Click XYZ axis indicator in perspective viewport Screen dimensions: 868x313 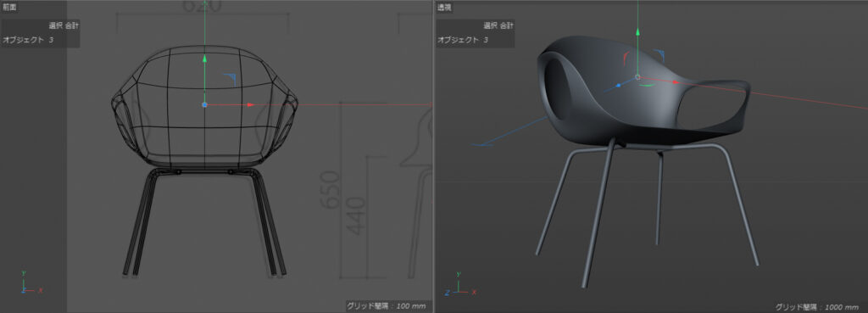tap(455, 283)
